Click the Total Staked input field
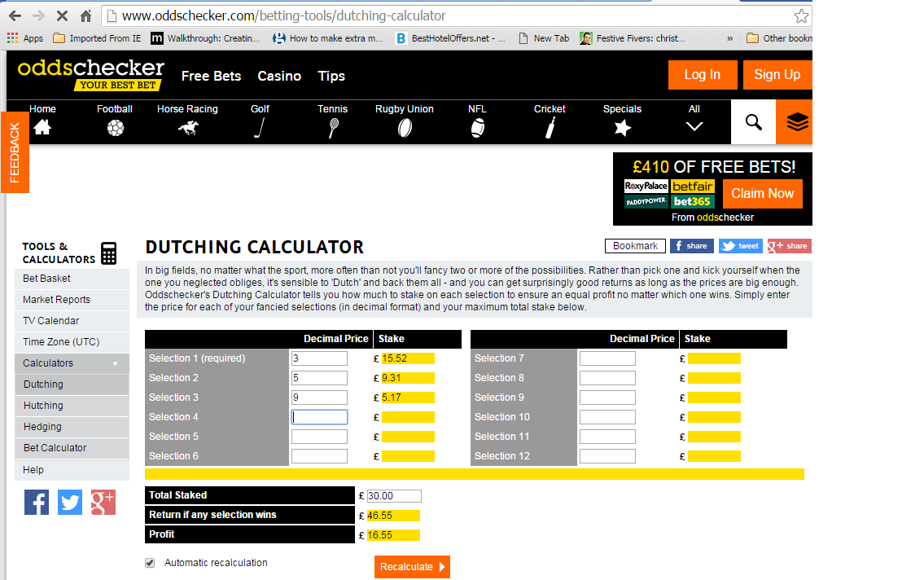 click(x=394, y=496)
